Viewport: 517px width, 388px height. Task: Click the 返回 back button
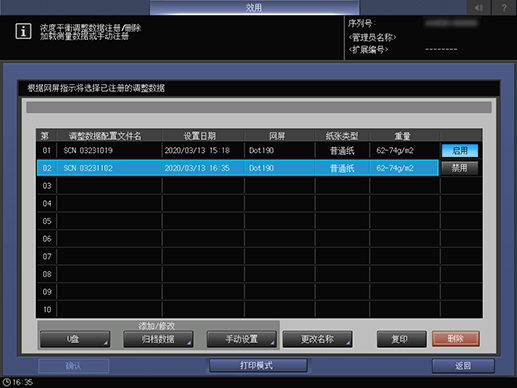(463, 366)
